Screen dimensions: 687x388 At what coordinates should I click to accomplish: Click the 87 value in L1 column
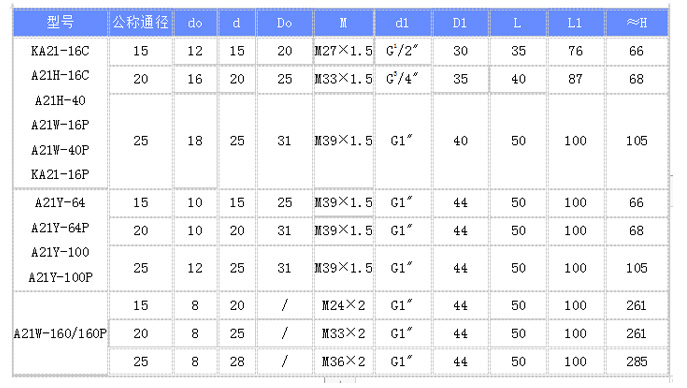pos(575,79)
